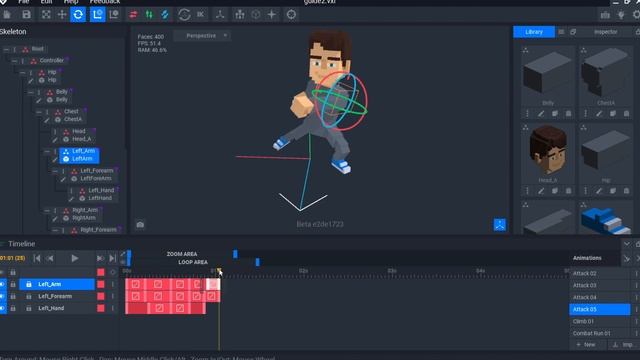Toggle visibility eye for Left_Forearm track
The height and width of the screenshot is (360, 640).
pos(3,296)
